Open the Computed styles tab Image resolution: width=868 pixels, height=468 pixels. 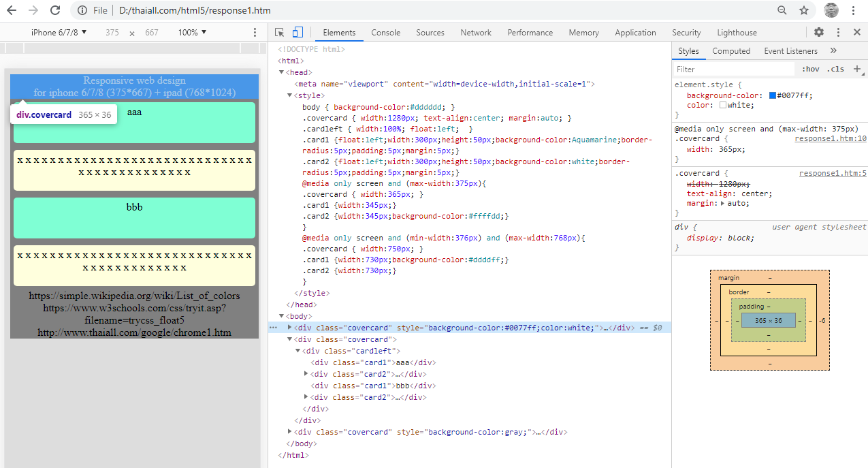click(x=731, y=50)
